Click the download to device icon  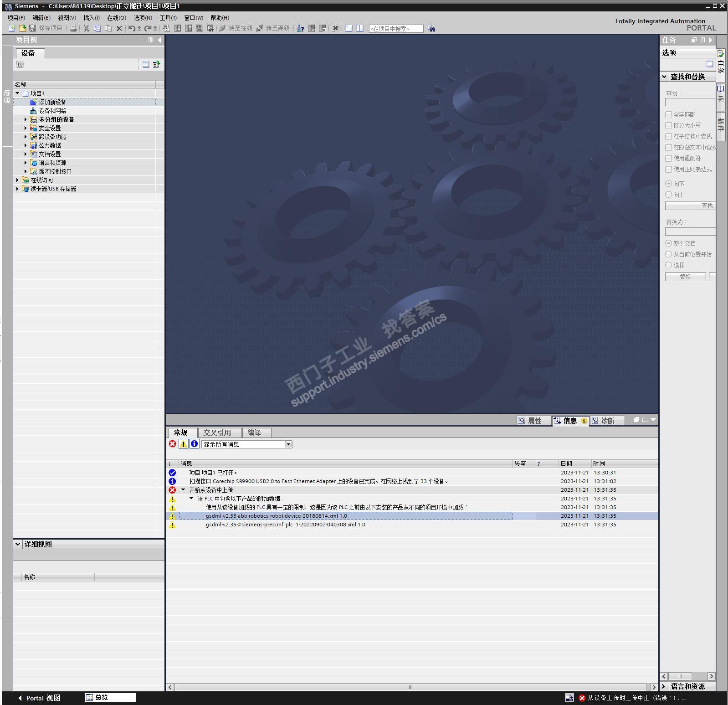coord(178,28)
